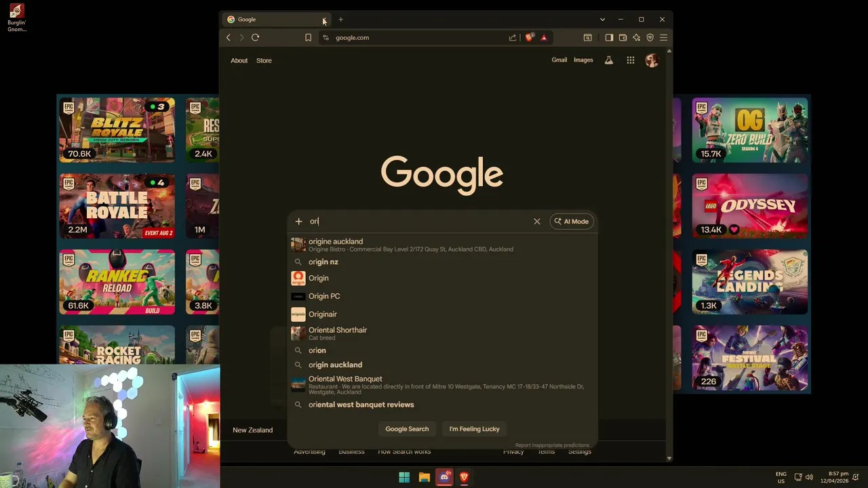Switch to Brave in the taskbar
This screenshot has height=488, width=868.
[465, 477]
